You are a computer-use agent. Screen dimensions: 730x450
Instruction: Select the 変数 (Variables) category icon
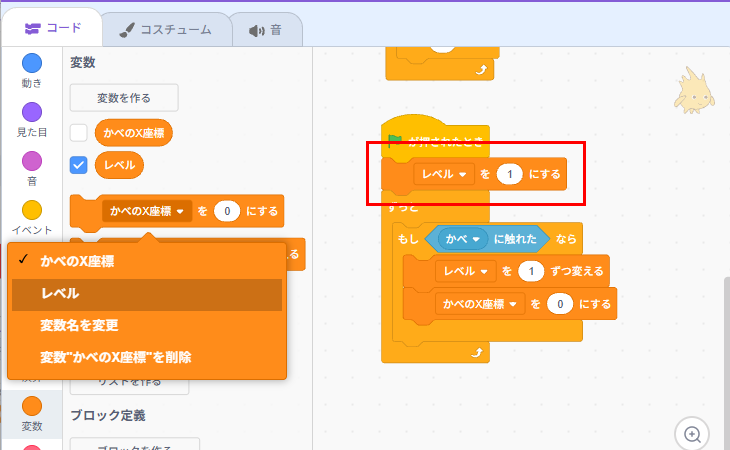pos(32,407)
